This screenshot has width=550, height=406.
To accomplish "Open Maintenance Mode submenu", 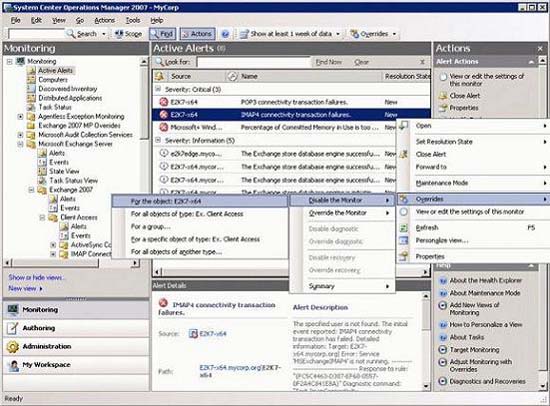I will 474,183.
